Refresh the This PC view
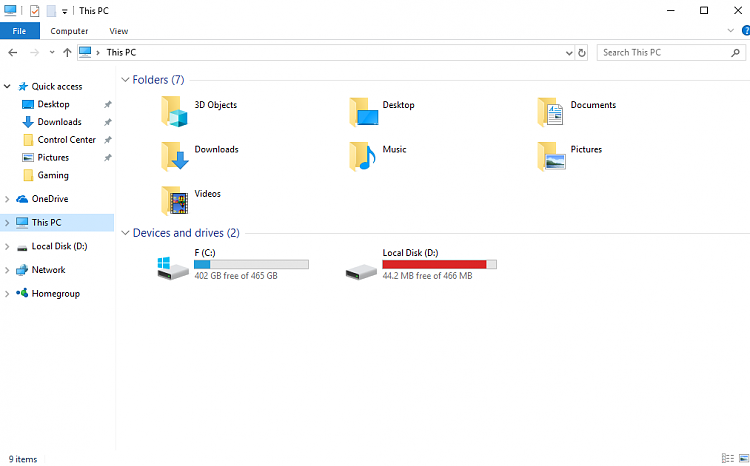Viewport: 750px width, 466px height. pyautogui.click(x=582, y=53)
